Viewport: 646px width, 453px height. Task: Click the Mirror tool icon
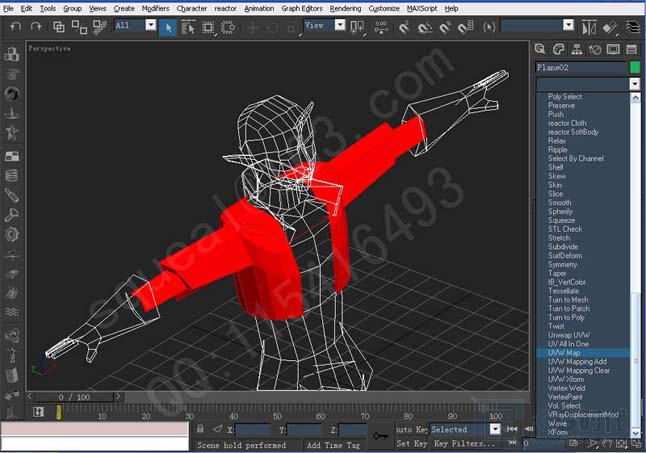pos(589,28)
